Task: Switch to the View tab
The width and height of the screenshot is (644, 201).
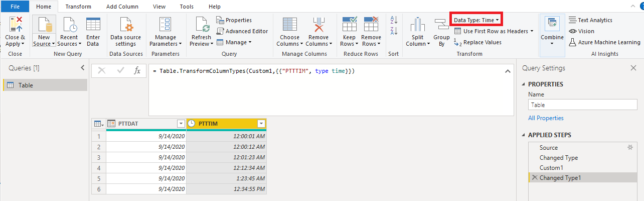Action: click(x=159, y=7)
